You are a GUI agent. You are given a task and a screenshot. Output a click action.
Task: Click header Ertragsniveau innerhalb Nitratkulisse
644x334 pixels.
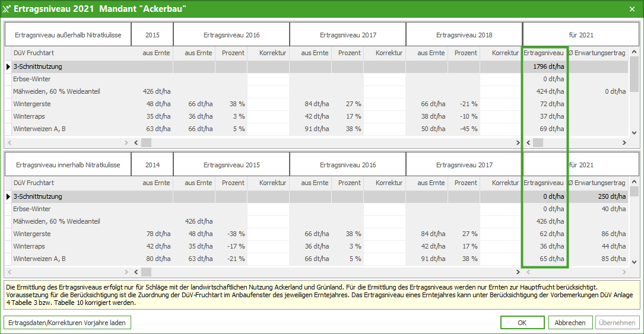pyautogui.click(x=68, y=165)
